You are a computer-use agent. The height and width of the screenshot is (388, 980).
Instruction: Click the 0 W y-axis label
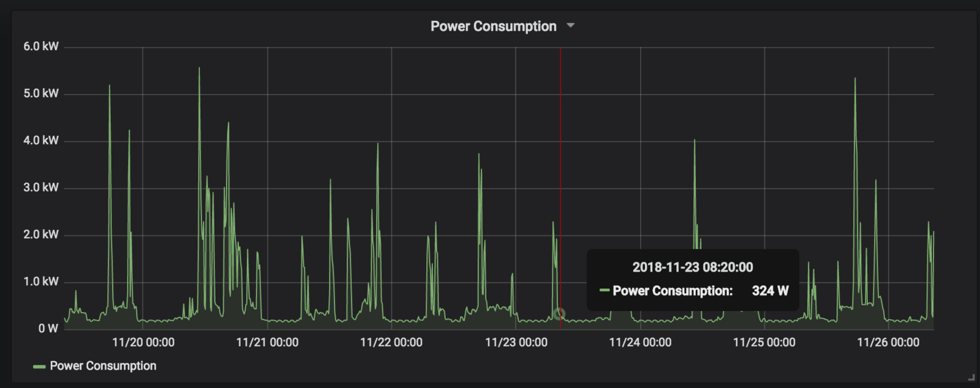pyautogui.click(x=48, y=329)
